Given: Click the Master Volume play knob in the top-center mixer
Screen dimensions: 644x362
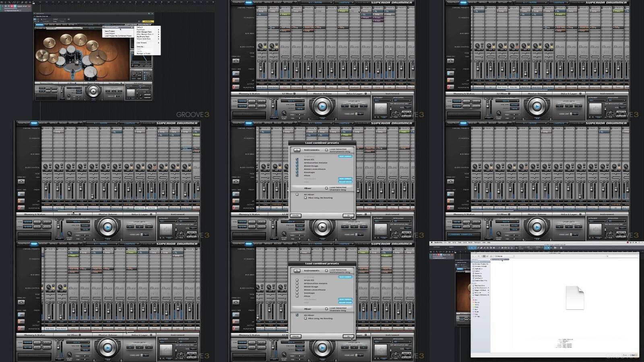Looking at the screenshot, I should 322,107.
